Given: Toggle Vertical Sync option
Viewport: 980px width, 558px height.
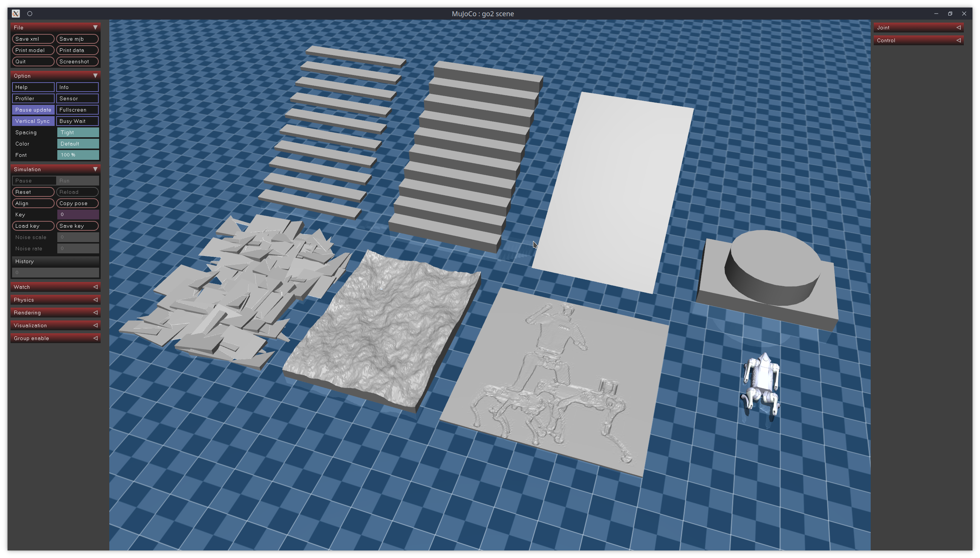Looking at the screenshot, I should click(x=32, y=121).
